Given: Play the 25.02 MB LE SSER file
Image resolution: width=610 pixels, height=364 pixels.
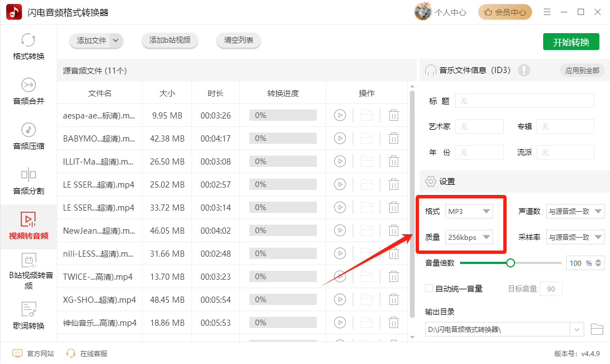Looking at the screenshot, I should tap(340, 184).
